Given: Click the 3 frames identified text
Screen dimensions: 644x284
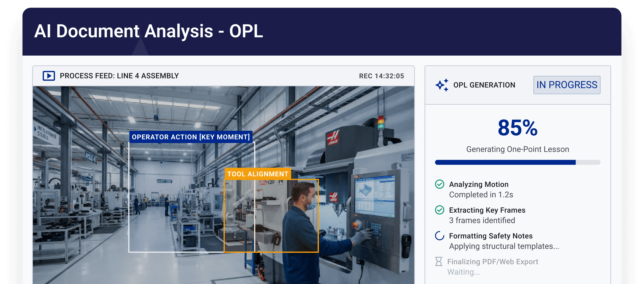Looking at the screenshot, I should pyautogui.click(x=482, y=220).
